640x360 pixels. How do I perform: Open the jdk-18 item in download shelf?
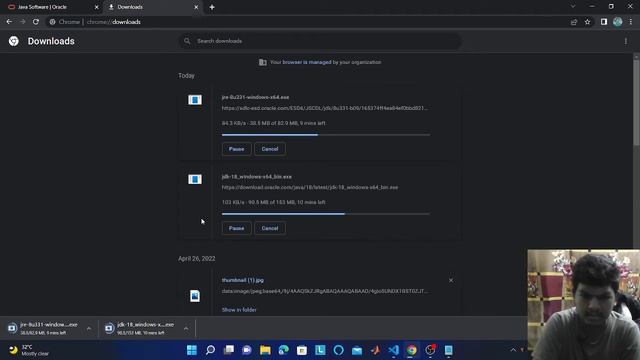[141, 328]
